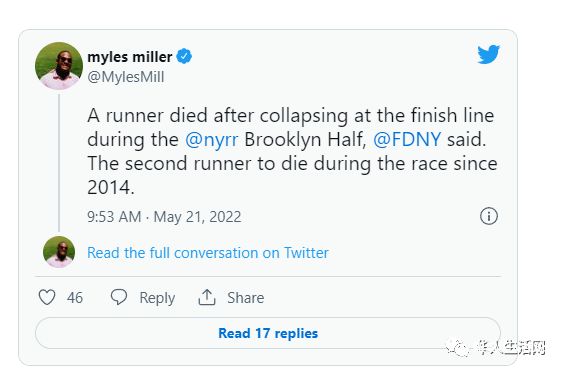Click the blue verified badge icon
The height and width of the screenshot is (373, 563).
(184, 56)
